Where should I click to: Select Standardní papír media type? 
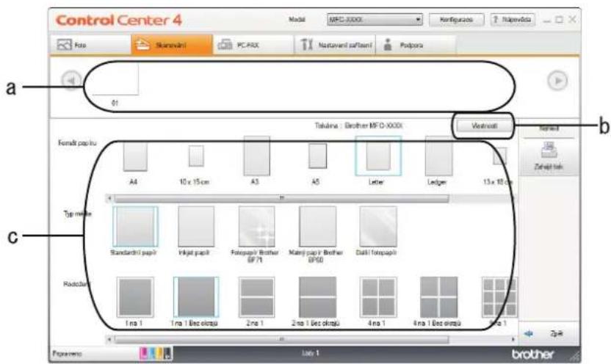click(x=135, y=227)
